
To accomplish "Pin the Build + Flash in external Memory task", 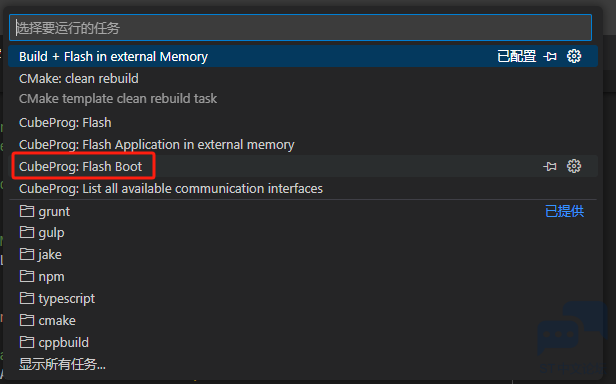I will coord(550,57).
